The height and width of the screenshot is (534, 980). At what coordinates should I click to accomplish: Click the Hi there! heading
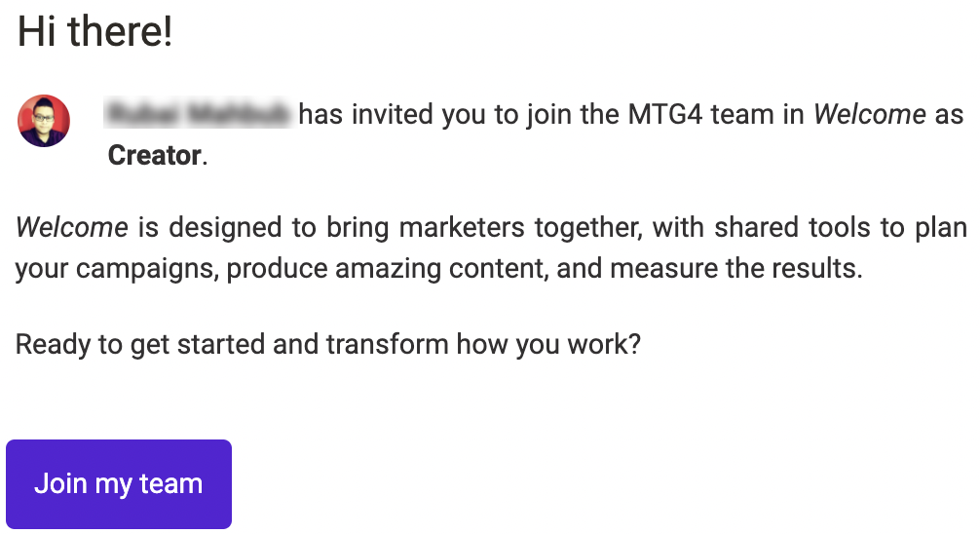(x=94, y=31)
